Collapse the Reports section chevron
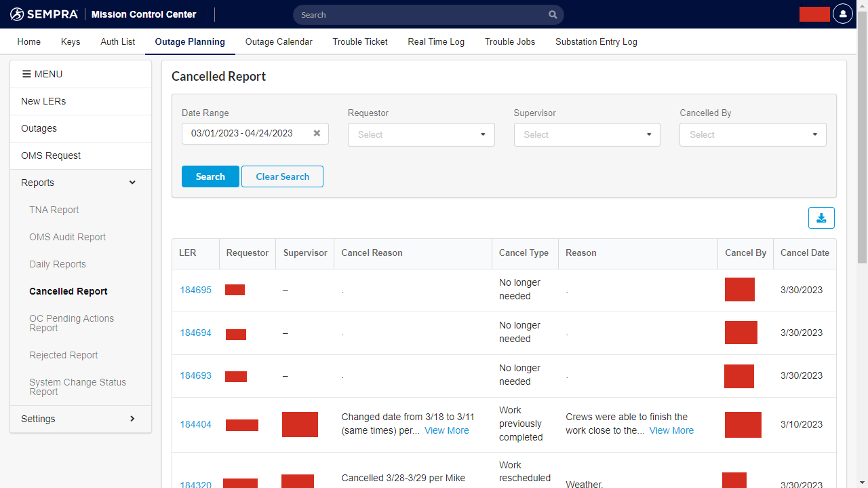 point(132,183)
